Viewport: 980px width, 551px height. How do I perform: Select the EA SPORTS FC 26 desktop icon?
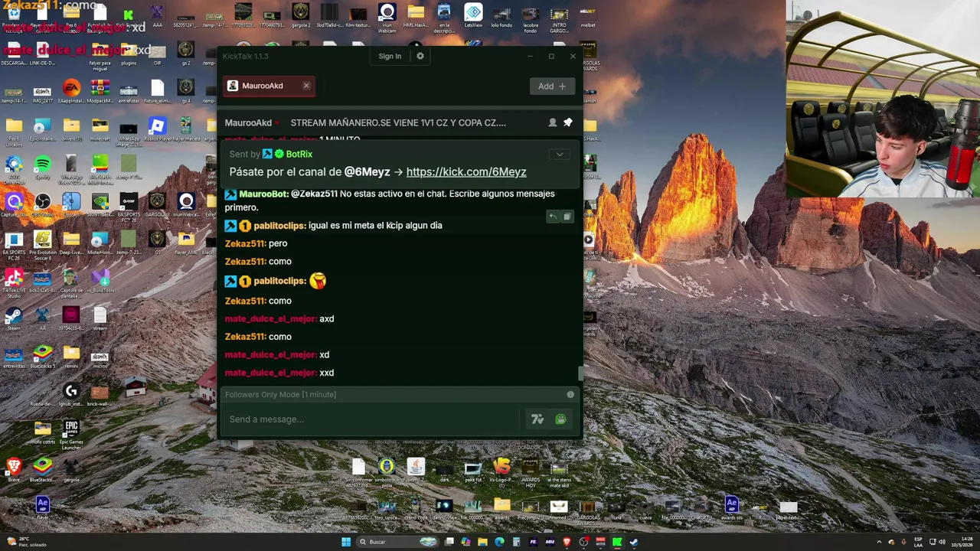pos(14,244)
